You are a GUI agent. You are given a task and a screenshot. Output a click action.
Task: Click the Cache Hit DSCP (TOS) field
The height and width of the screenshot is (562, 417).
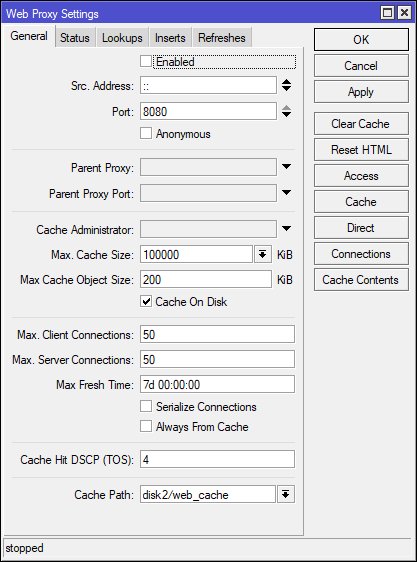pyautogui.click(x=217, y=459)
